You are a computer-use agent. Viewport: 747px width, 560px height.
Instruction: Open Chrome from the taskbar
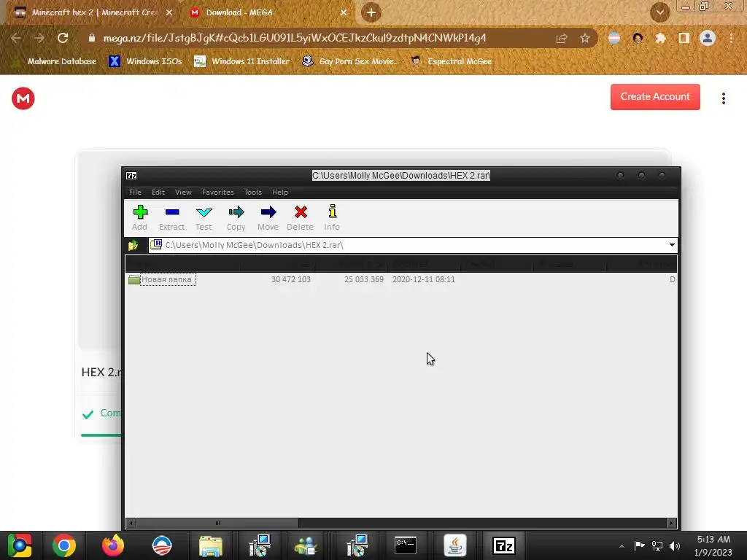pos(64,545)
